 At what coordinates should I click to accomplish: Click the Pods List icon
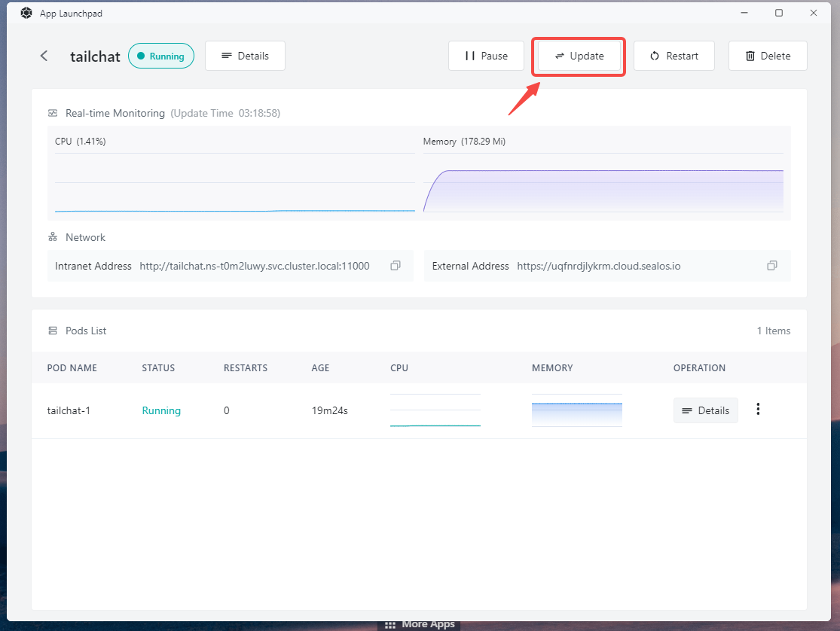coord(53,331)
